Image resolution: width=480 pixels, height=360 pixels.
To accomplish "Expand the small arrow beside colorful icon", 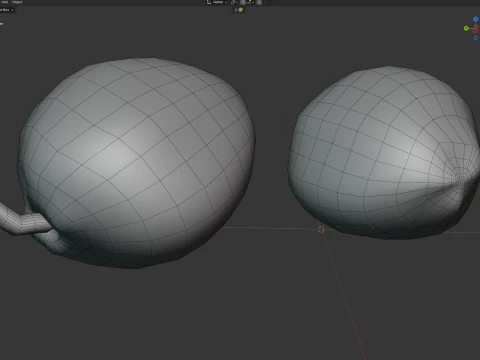I will [x=236, y=10].
